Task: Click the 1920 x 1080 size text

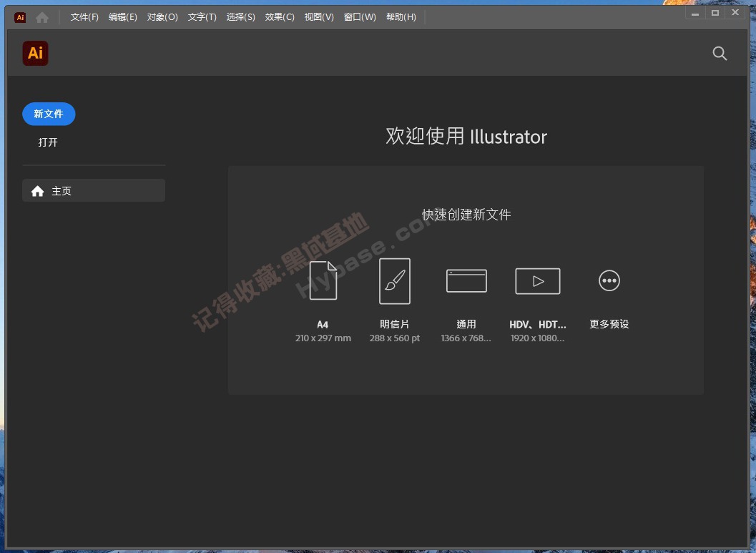Action: coord(538,338)
